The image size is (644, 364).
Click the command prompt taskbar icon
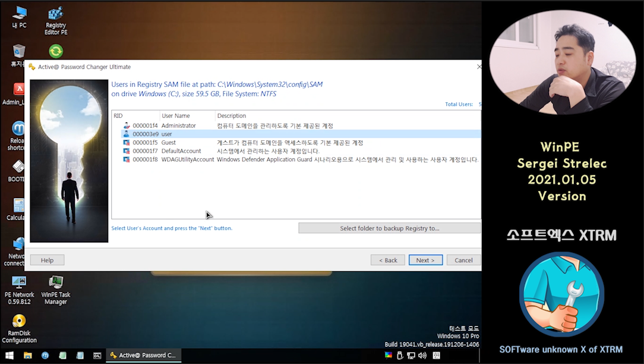pyautogui.click(x=97, y=355)
